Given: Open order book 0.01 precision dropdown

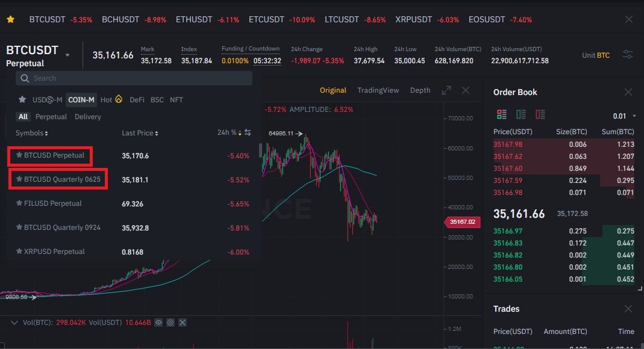Looking at the screenshot, I should click(x=624, y=116).
